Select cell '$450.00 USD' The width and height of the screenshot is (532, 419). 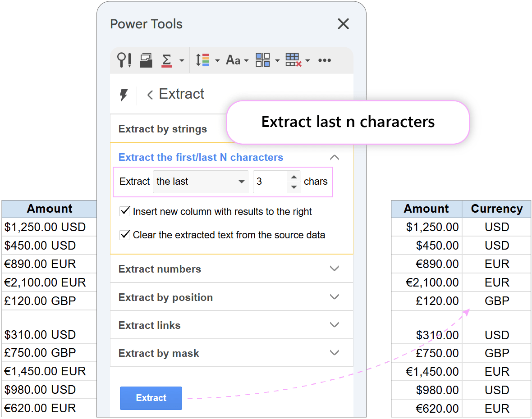click(x=50, y=245)
